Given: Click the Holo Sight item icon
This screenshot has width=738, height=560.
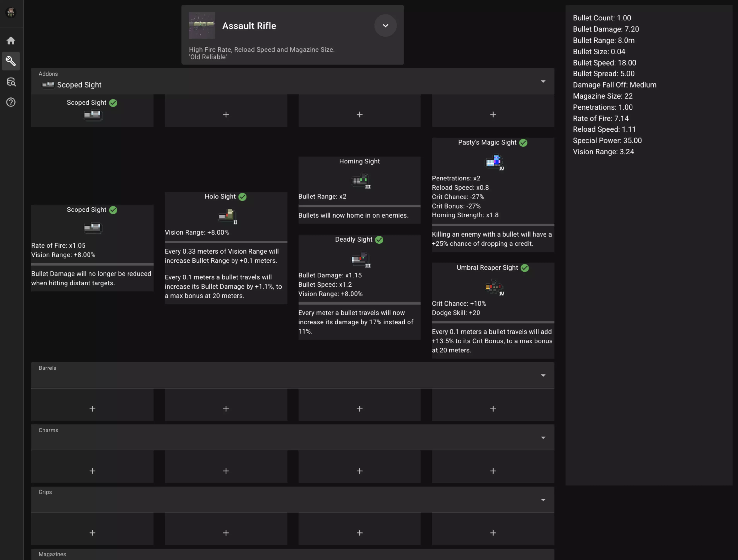Looking at the screenshot, I should click(x=227, y=216).
